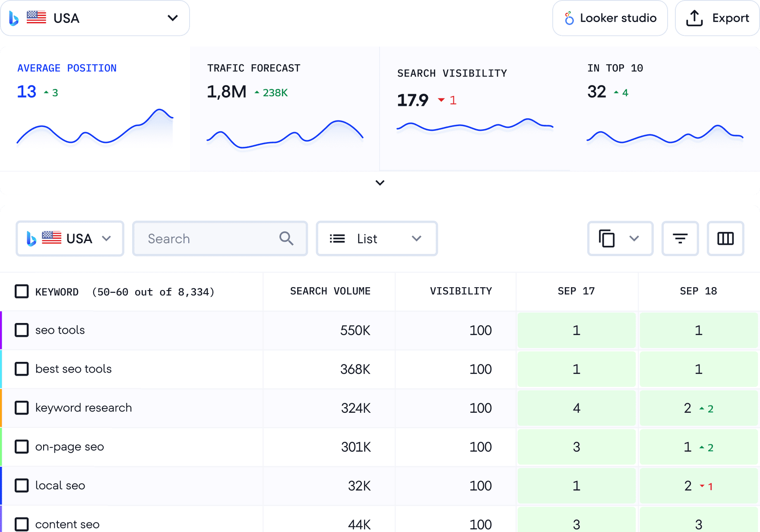Screen dimensions: 760x532
Task: Open Looker studio
Action: pyautogui.click(x=610, y=18)
